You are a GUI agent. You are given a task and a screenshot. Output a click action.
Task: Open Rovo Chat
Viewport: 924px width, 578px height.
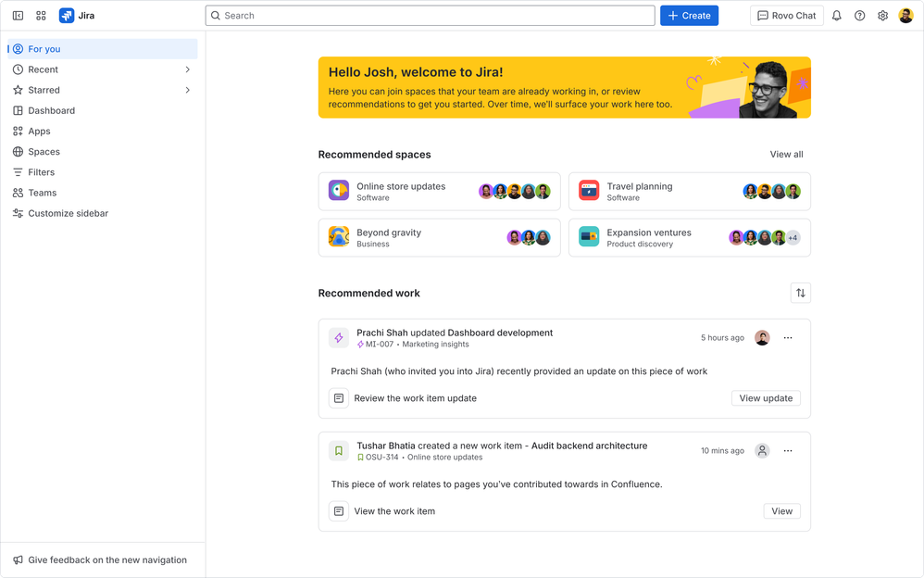click(786, 16)
